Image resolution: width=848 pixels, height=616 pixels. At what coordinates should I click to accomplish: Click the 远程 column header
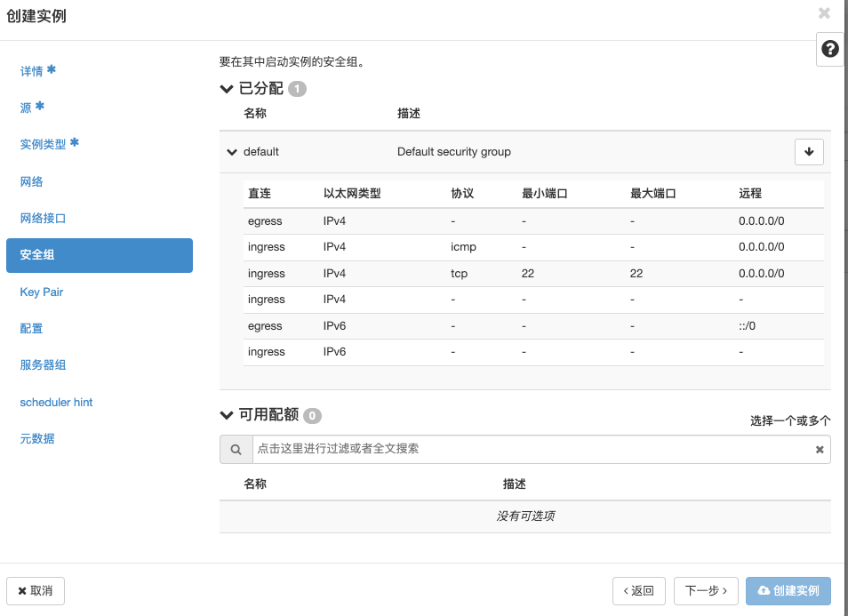(x=750, y=194)
